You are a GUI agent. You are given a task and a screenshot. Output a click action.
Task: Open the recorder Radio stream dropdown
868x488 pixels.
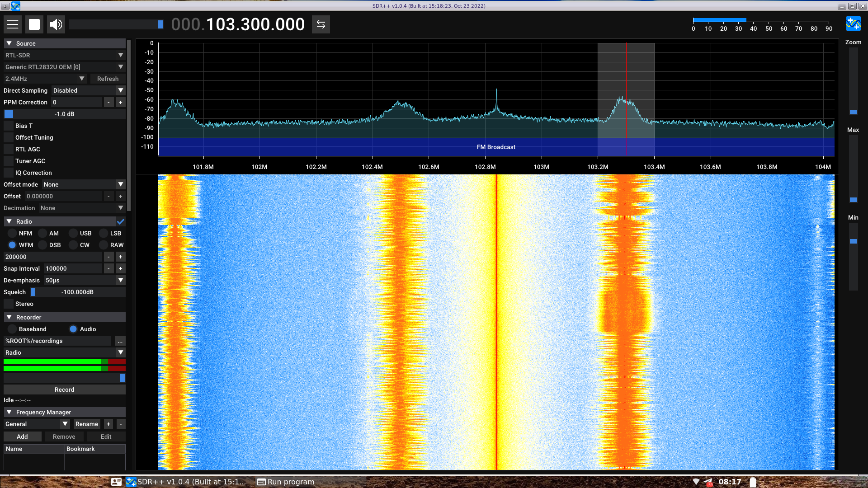click(x=65, y=353)
